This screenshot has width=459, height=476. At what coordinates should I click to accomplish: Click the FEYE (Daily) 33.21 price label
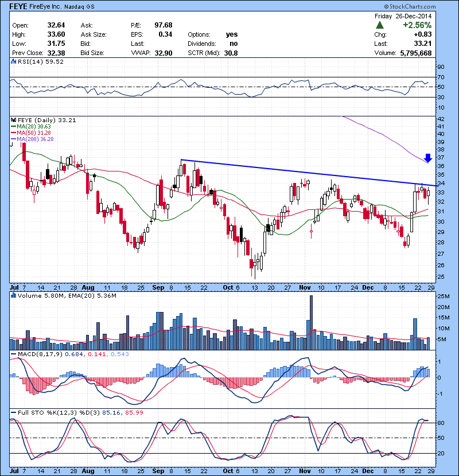47,120
